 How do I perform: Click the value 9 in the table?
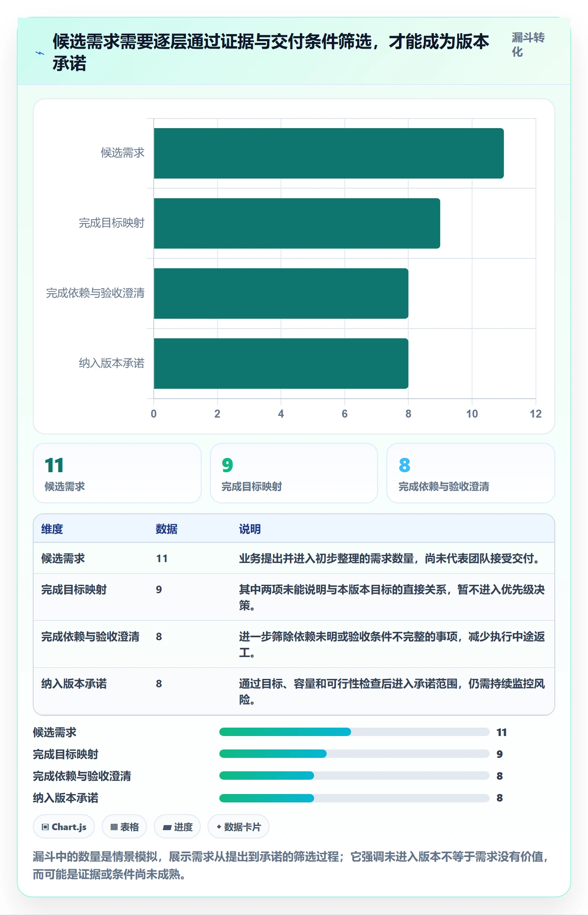(x=159, y=589)
